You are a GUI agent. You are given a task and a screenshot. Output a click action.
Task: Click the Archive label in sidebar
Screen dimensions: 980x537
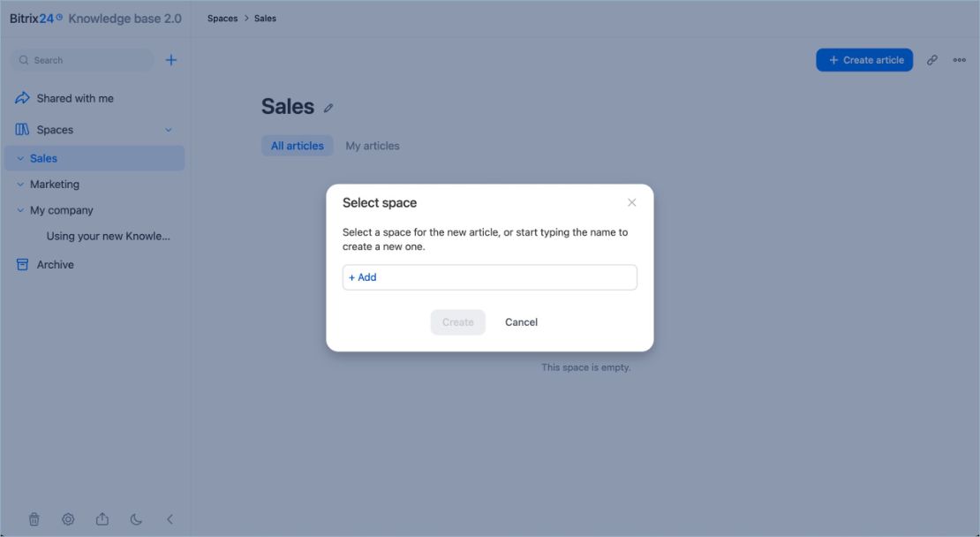pyautogui.click(x=55, y=264)
